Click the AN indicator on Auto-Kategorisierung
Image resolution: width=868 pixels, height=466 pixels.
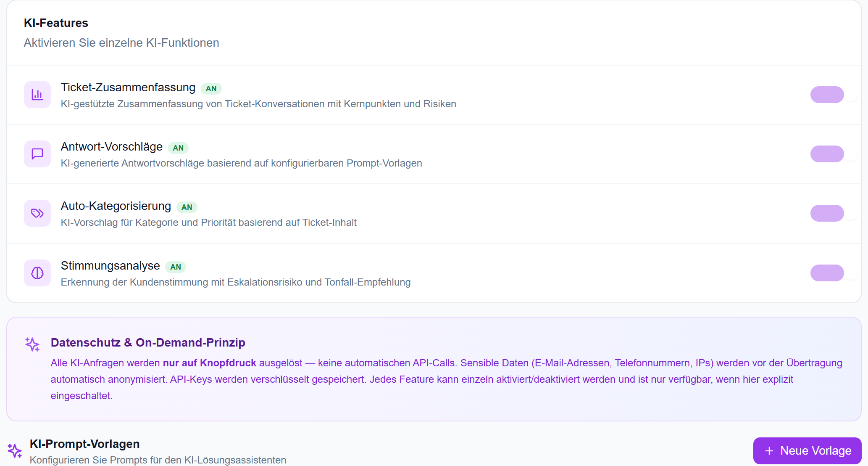click(x=187, y=207)
